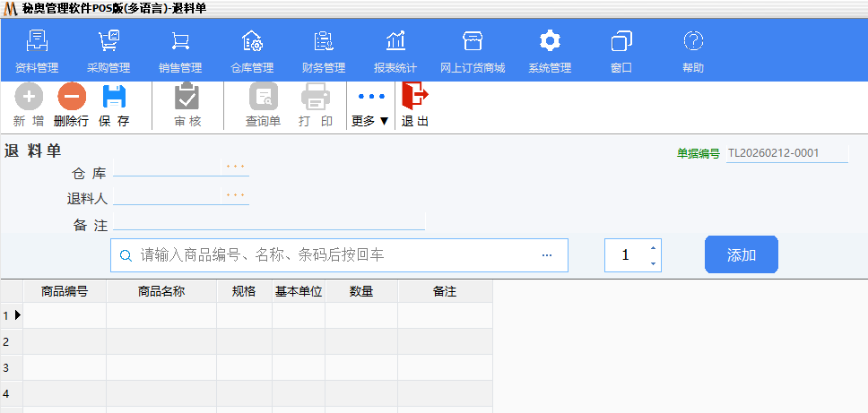Open the 仓库管理 warehouse menu
This screenshot has height=413, width=868.
click(252, 52)
